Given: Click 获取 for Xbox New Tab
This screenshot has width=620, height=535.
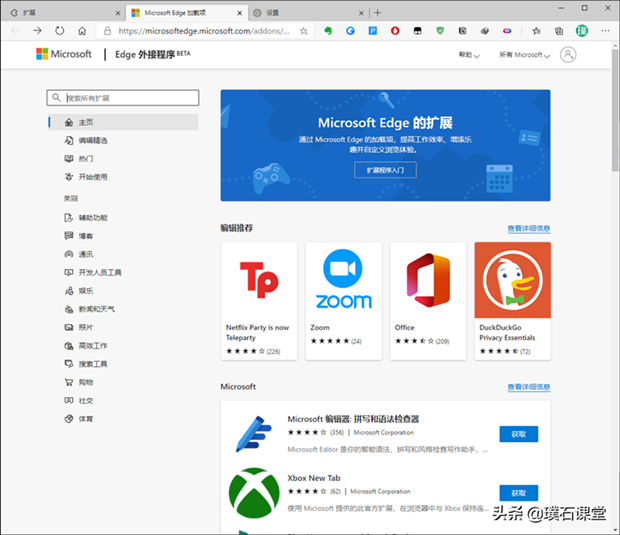Looking at the screenshot, I should pos(518,493).
